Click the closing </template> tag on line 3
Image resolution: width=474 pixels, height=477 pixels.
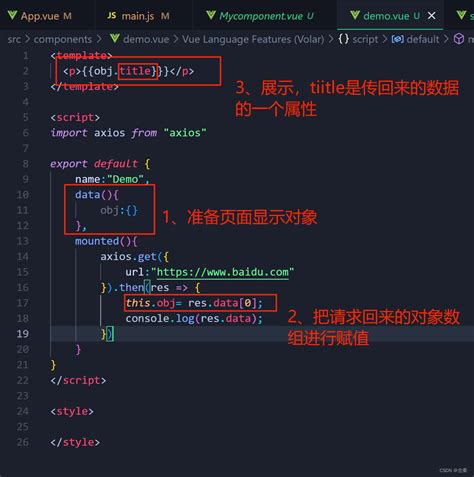(x=84, y=86)
